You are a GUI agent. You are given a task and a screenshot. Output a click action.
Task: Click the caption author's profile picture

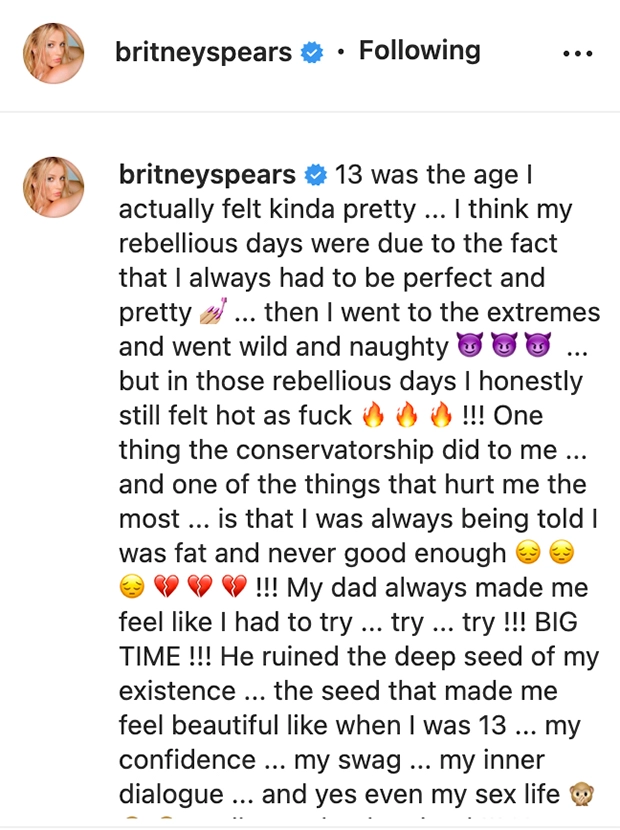tap(53, 187)
